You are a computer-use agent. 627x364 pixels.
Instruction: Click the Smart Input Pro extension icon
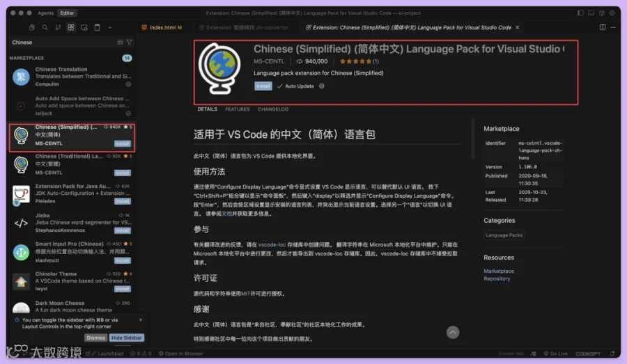click(21, 252)
